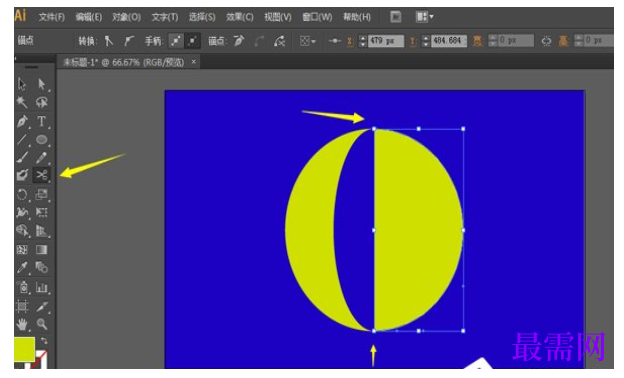Viewport: 624px width, 378px height.
Task: Select the Gradient tool
Action: tap(42, 249)
